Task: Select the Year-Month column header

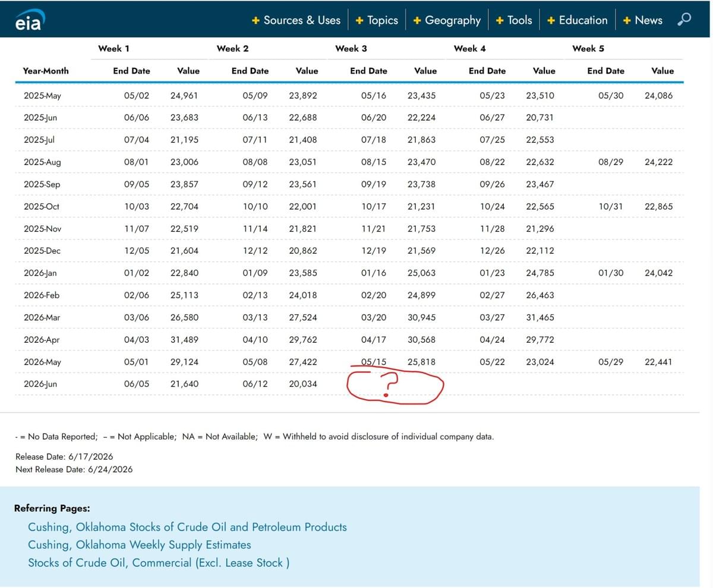Action: coord(46,71)
